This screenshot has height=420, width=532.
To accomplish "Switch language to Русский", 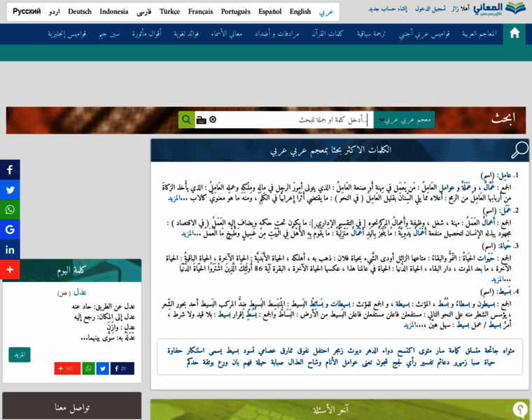I will (27, 11).
